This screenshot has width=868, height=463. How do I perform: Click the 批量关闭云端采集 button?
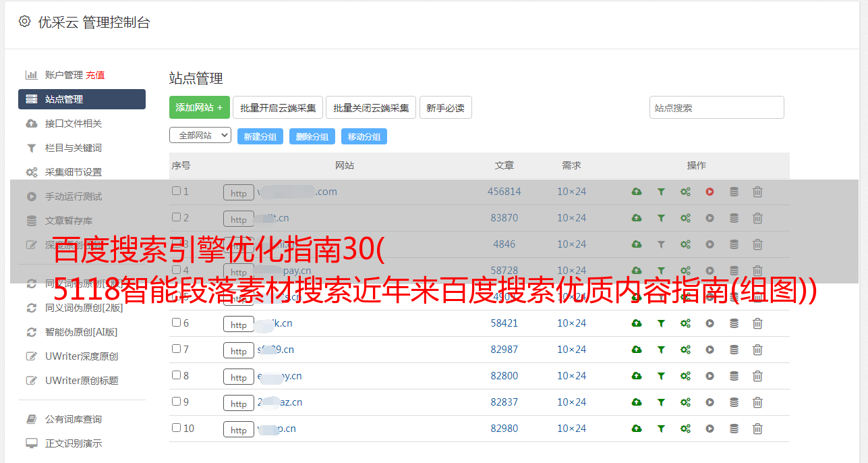pos(371,107)
